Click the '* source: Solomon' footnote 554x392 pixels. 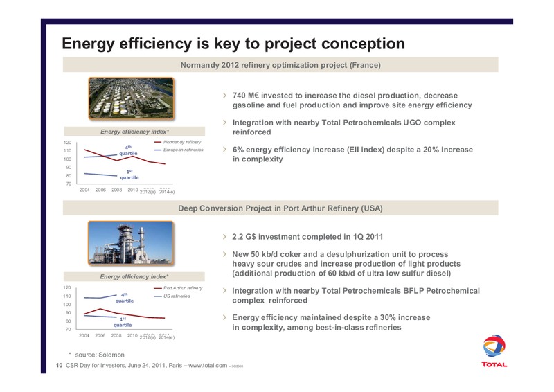pyautogui.click(x=96, y=355)
